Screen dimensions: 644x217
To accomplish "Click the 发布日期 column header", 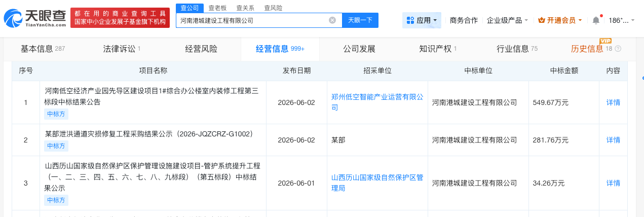I will click(296, 71).
